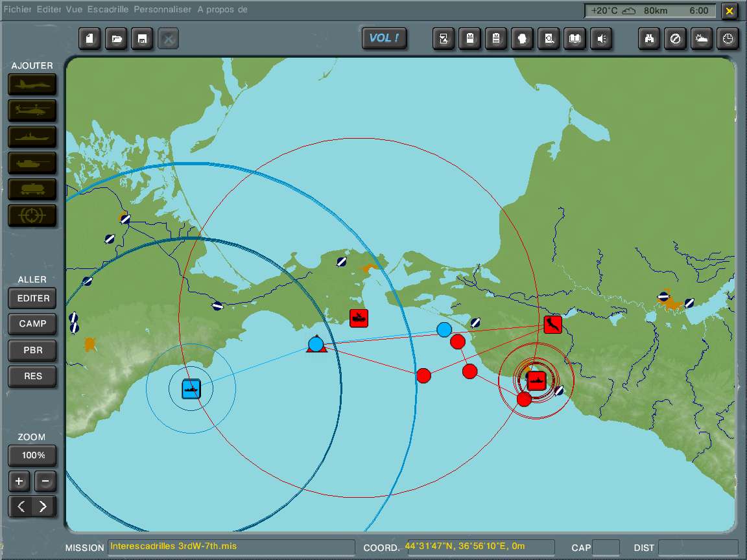Click the COORD. coordinates field
This screenshot has width=747, height=560.
pyautogui.click(x=479, y=546)
